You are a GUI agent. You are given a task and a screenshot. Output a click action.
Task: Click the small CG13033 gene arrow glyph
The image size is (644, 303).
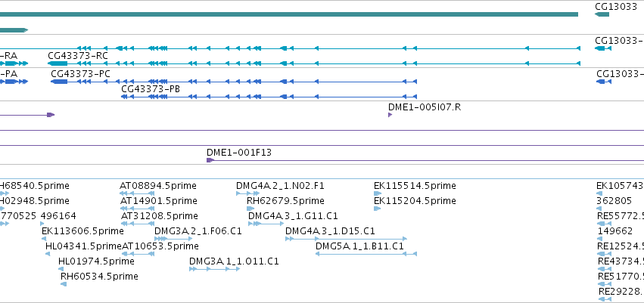click(602, 14)
